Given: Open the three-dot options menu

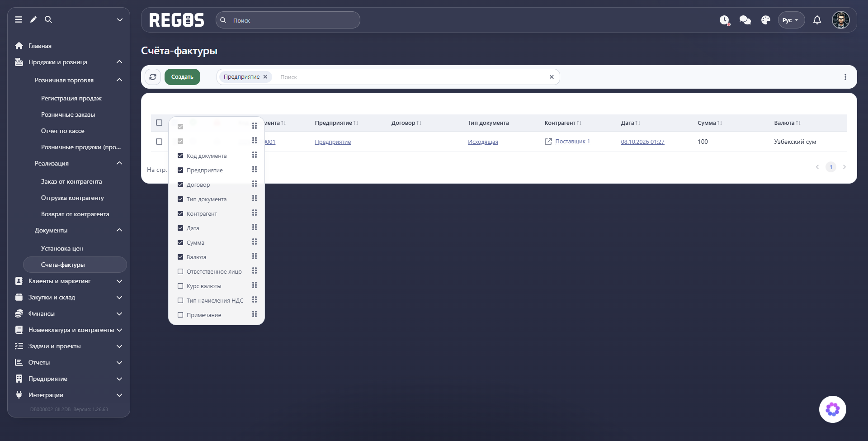Looking at the screenshot, I should point(845,77).
